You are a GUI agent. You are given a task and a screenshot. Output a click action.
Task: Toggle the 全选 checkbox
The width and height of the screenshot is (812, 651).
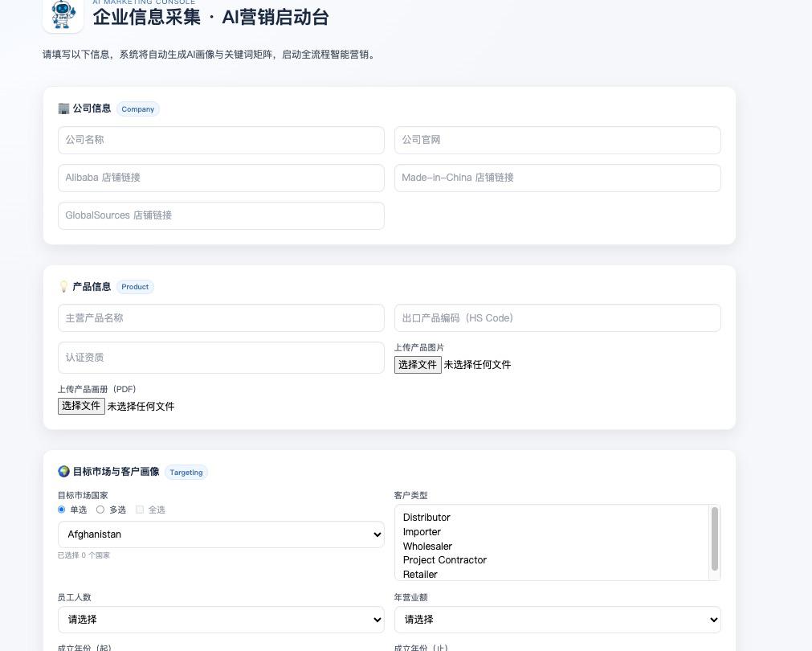click(140, 510)
